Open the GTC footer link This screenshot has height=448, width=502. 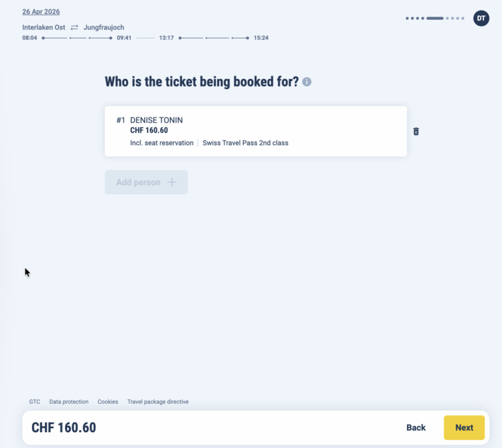point(35,402)
